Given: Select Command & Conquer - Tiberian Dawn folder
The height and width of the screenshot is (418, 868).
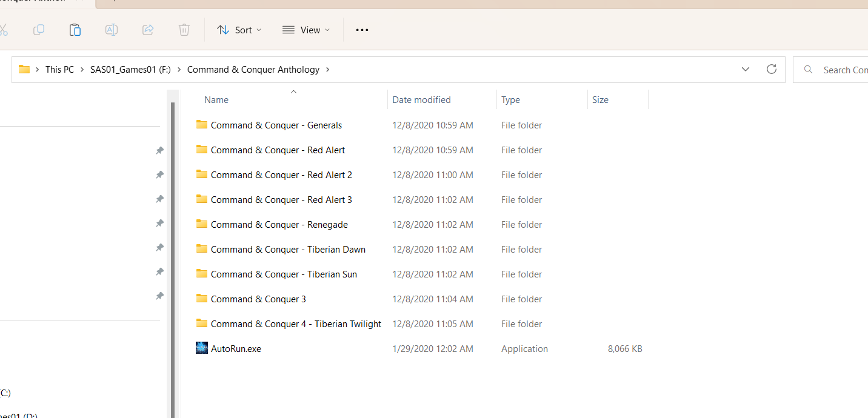Looking at the screenshot, I should point(288,250).
